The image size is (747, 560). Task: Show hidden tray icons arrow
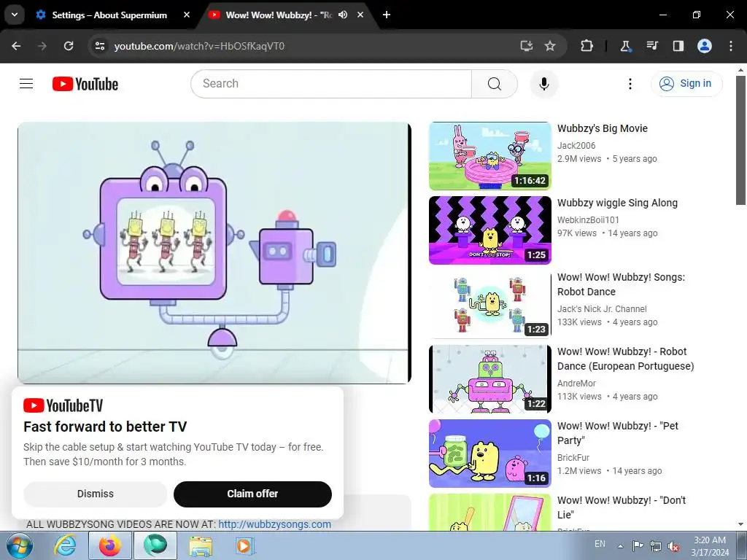coord(620,545)
